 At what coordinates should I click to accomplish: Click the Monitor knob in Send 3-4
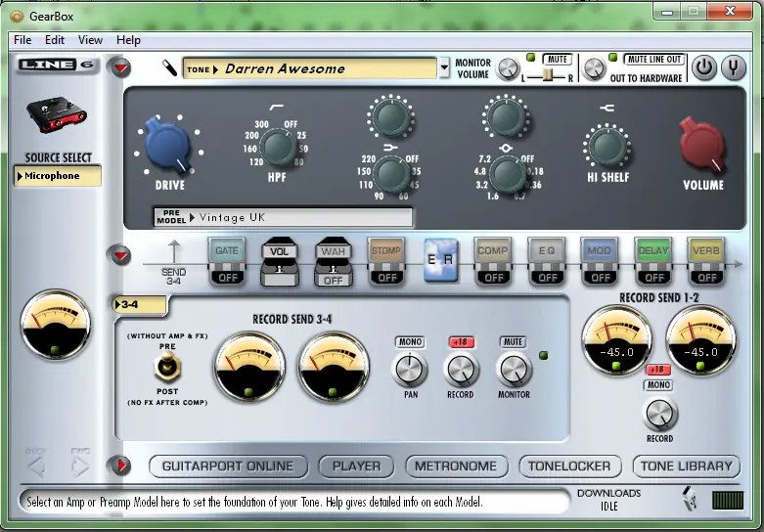[x=514, y=369]
